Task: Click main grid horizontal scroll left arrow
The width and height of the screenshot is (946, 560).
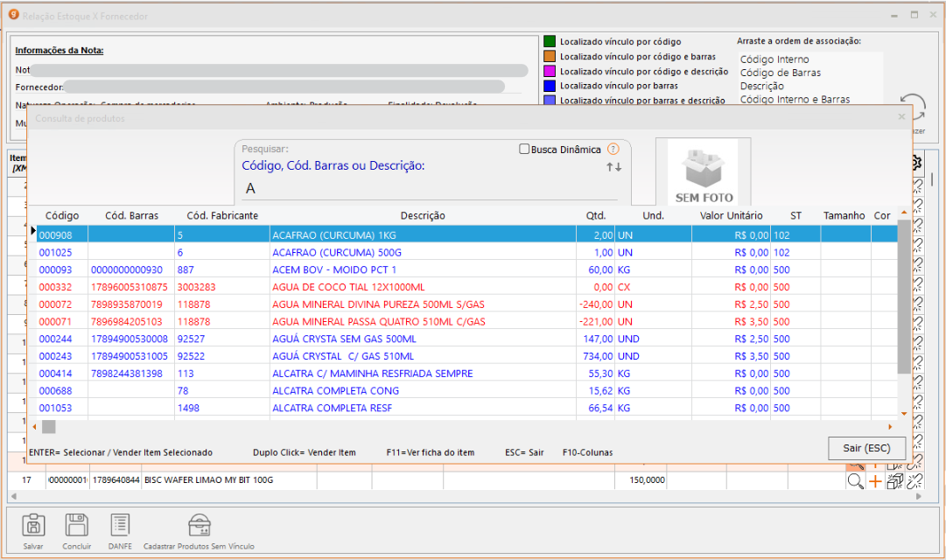Action: [14, 496]
